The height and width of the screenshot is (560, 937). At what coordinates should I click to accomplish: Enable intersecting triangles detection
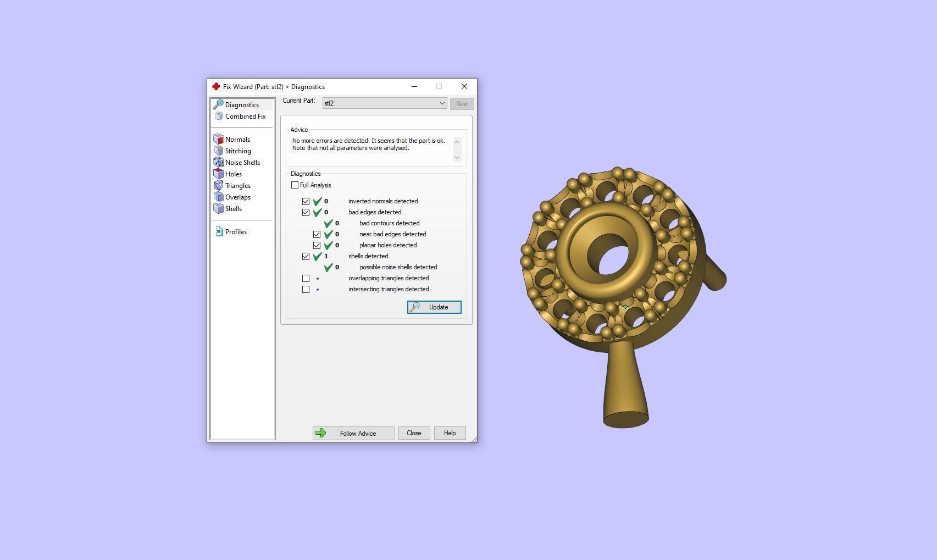(306, 289)
